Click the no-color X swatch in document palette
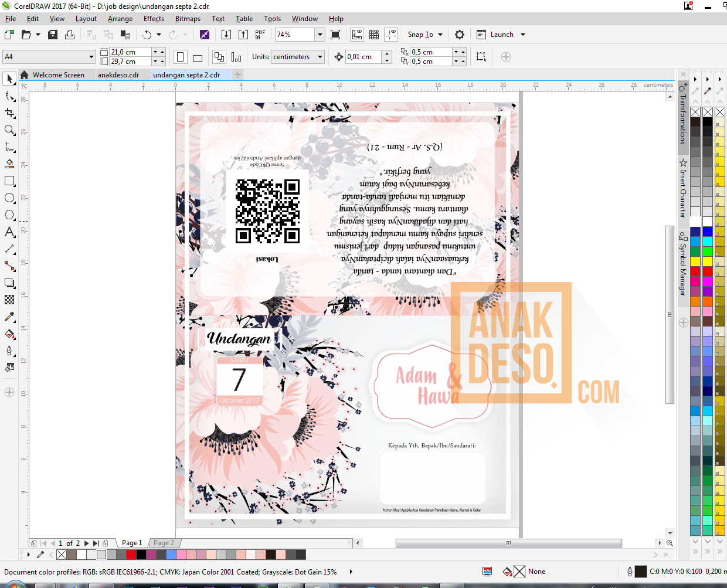The width and height of the screenshot is (727, 588). pos(62,555)
